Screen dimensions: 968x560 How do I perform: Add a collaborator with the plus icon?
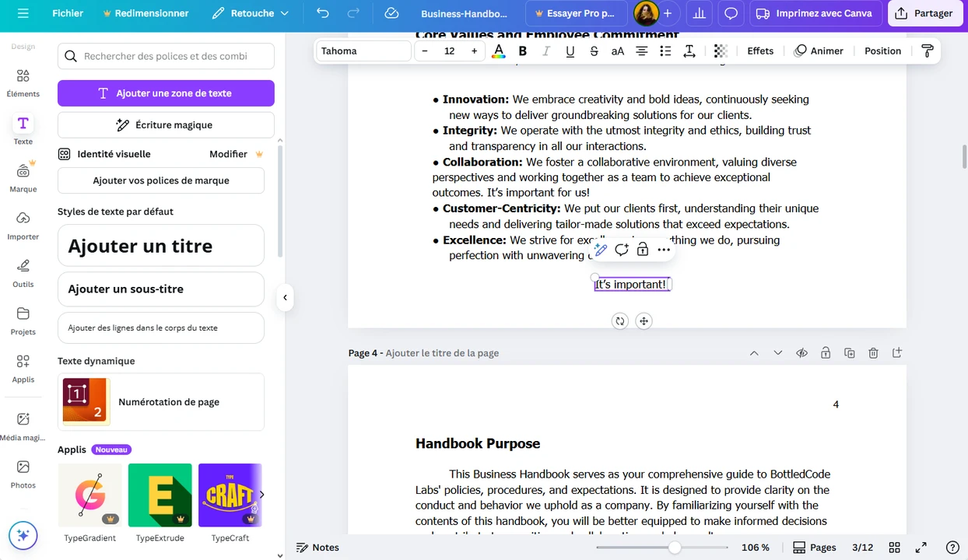(668, 13)
